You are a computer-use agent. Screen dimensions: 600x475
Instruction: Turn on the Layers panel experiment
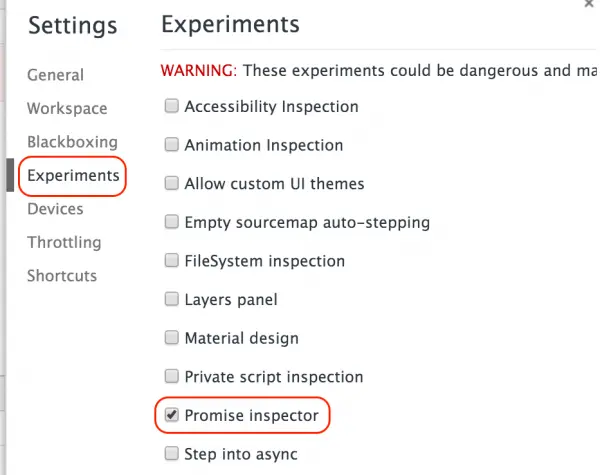pos(172,299)
